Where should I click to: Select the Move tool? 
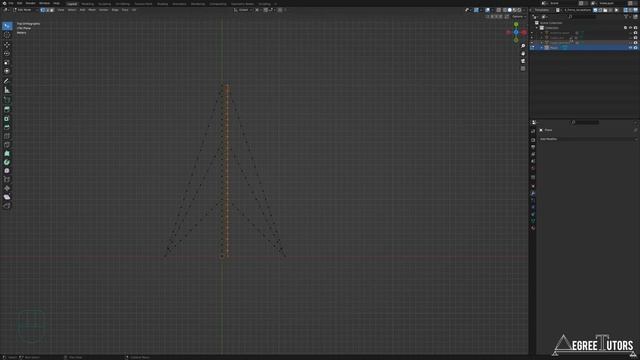(x=7, y=44)
